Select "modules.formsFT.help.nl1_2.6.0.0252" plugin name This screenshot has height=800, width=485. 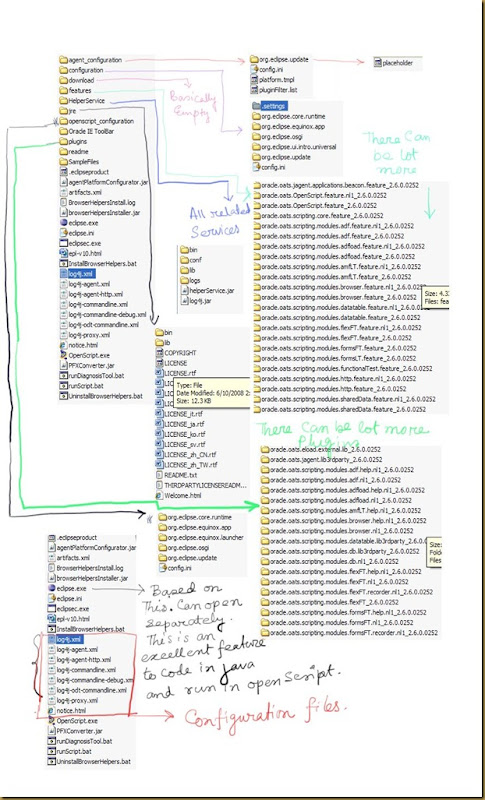point(348,613)
